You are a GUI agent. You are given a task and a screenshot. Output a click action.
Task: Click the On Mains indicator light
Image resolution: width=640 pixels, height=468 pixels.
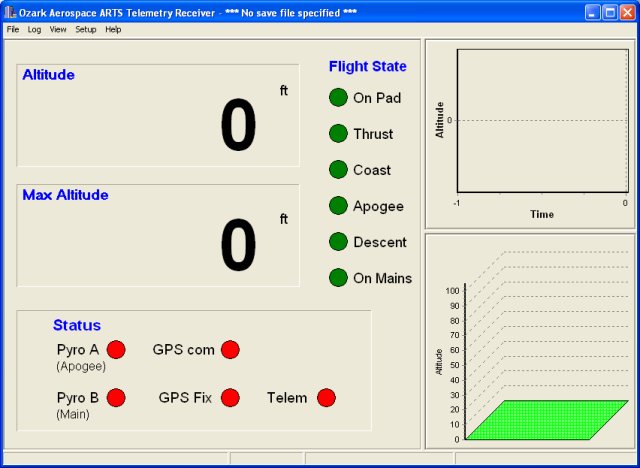338,278
